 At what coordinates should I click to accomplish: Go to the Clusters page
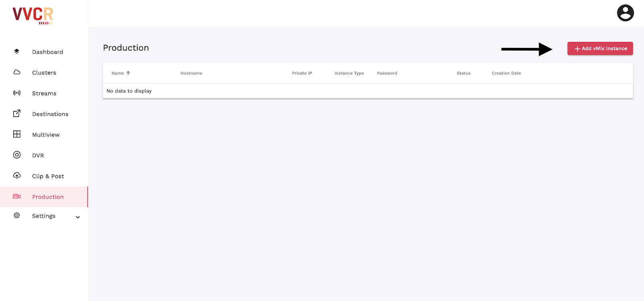click(44, 73)
